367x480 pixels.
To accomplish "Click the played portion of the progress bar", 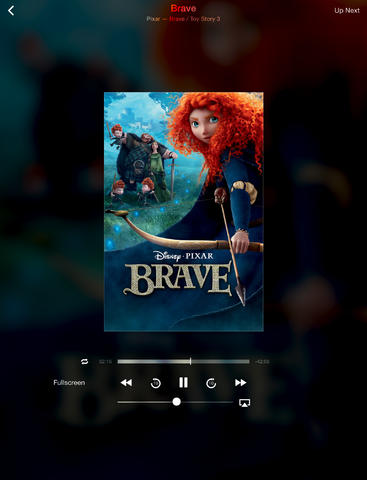I will click(153, 361).
